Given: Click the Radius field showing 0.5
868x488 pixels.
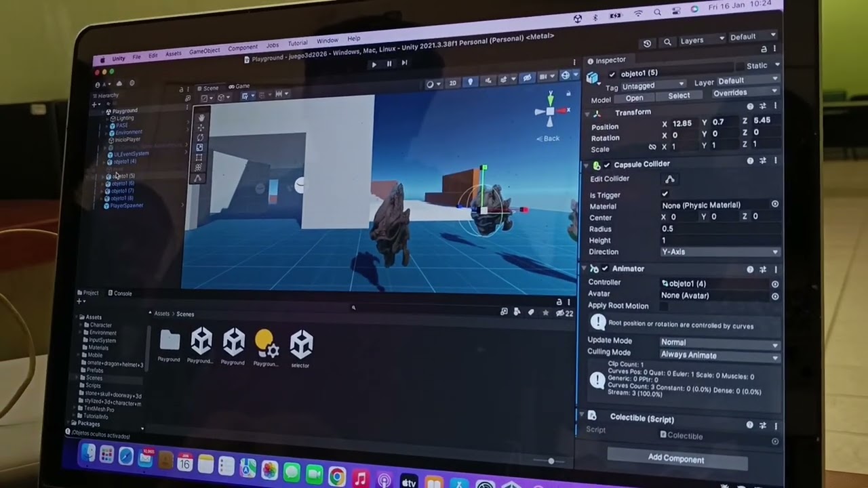Looking at the screenshot, I should (x=720, y=228).
